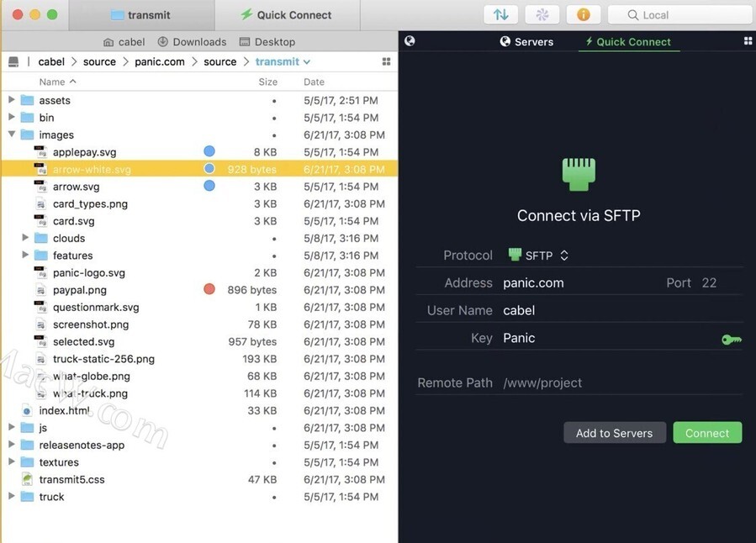Edit the Remote Path field

point(622,382)
